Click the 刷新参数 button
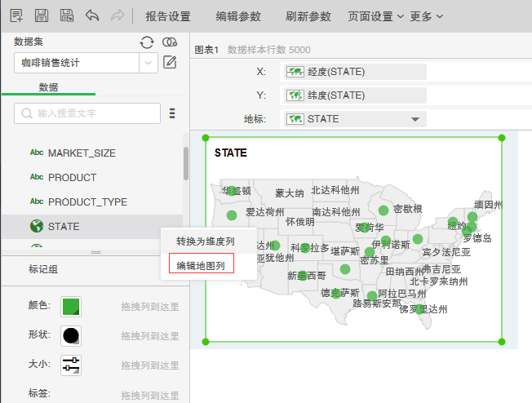This screenshot has width=532, height=403. tap(308, 15)
